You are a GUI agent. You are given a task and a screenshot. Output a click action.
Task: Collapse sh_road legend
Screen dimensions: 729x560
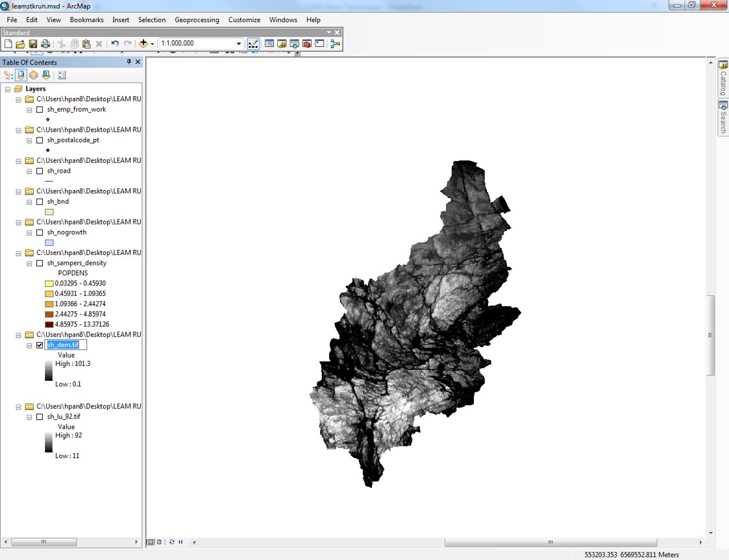[x=29, y=171]
